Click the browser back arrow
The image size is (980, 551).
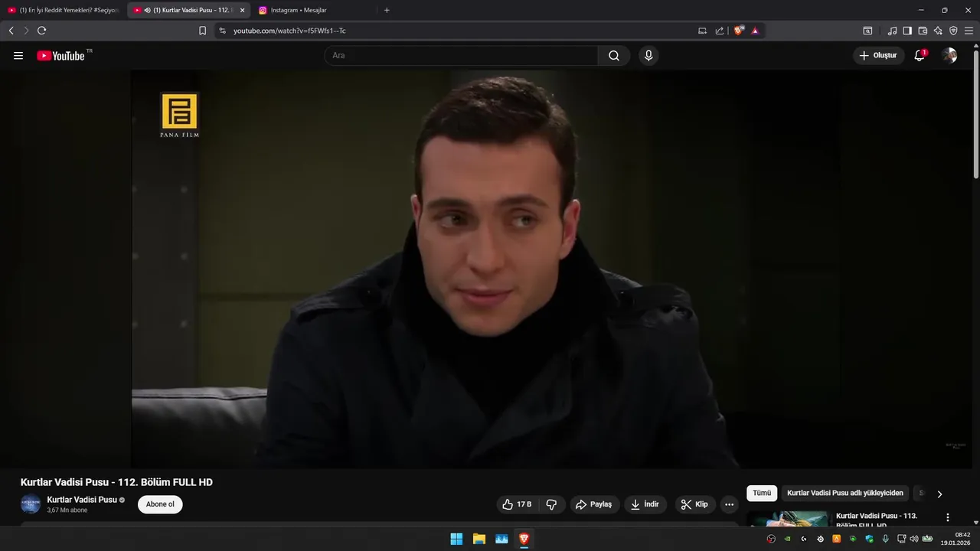[11, 31]
